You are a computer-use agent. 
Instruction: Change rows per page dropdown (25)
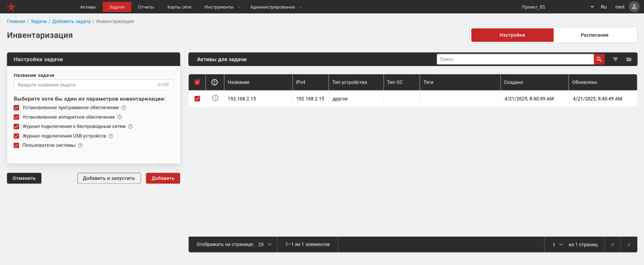coord(265,245)
